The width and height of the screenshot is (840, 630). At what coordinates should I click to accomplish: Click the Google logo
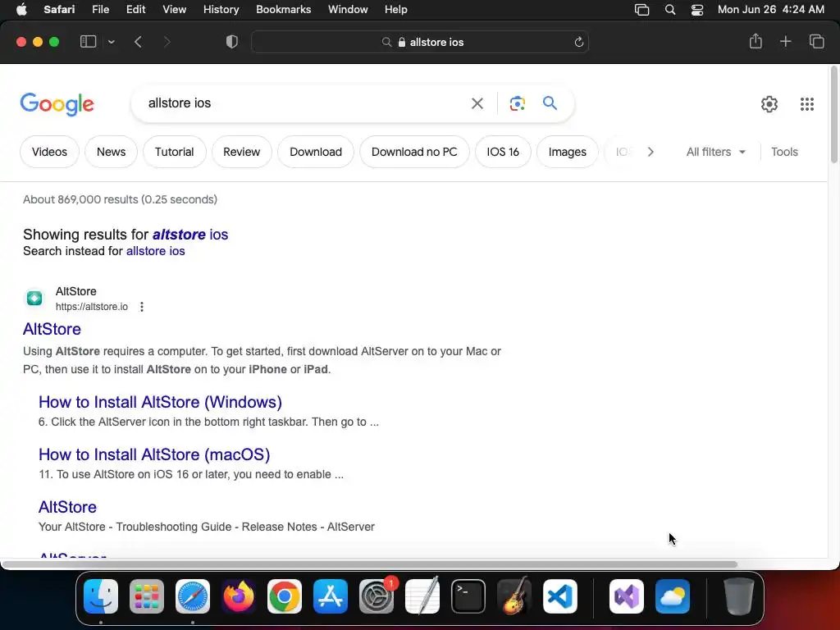tap(57, 104)
